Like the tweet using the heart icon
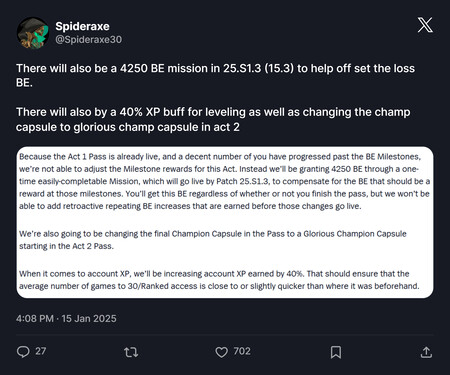 221,352
